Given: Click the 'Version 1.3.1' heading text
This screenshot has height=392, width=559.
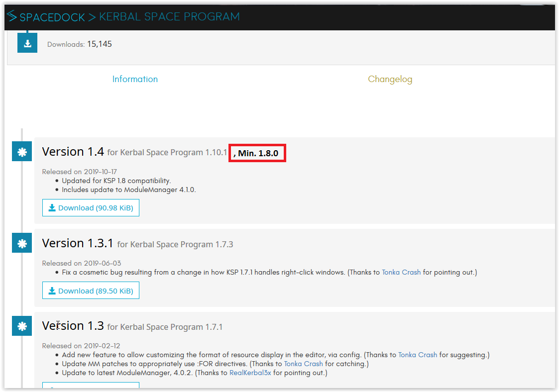Looking at the screenshot, I should click(x=78, y=243).
